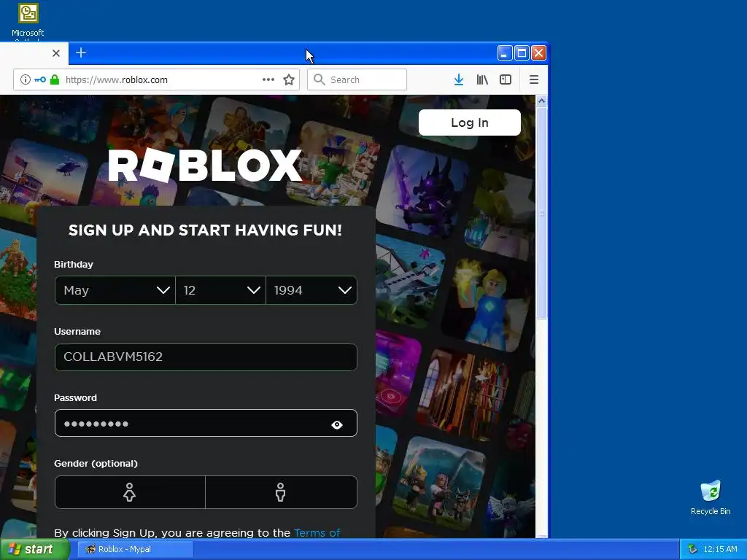
Task: Maximize the Mypal browser window
Action: coord(522,52)
